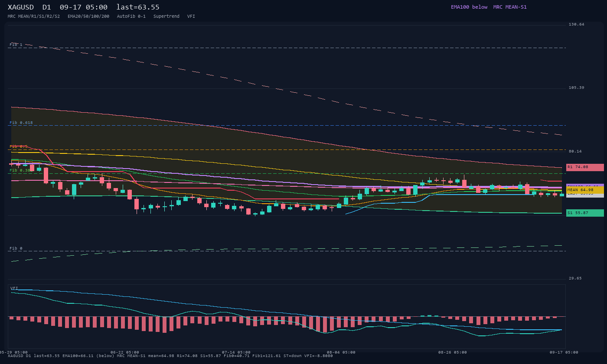
Task: Click the 09-17 05:00 date axis label
Action: (x=564, y=352)
